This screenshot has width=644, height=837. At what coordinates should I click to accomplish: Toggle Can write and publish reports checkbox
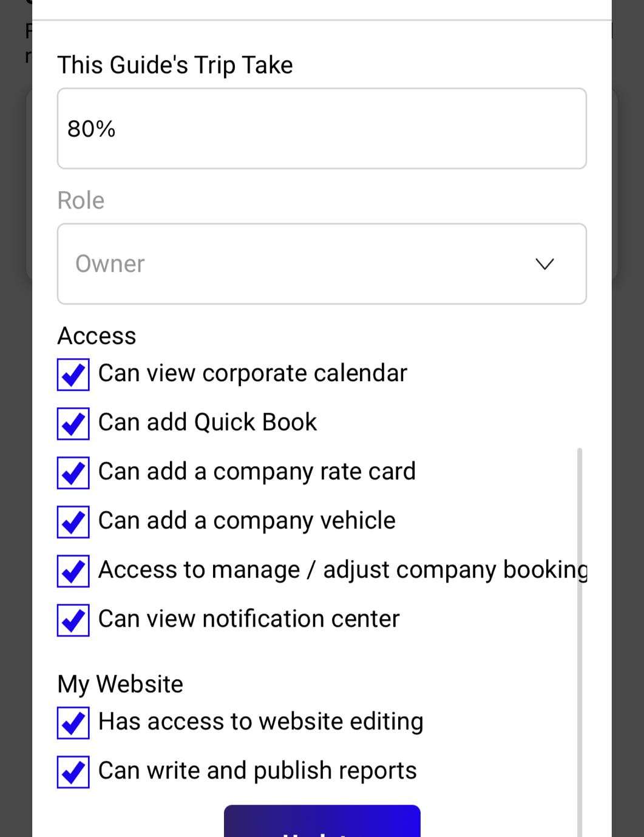tap(73, 772)
